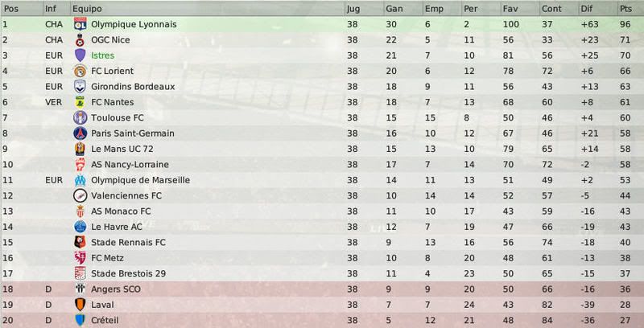Select the Angers SCO relegation row
The width and height of the screenshot is (644, 328).
coord(322,289)
